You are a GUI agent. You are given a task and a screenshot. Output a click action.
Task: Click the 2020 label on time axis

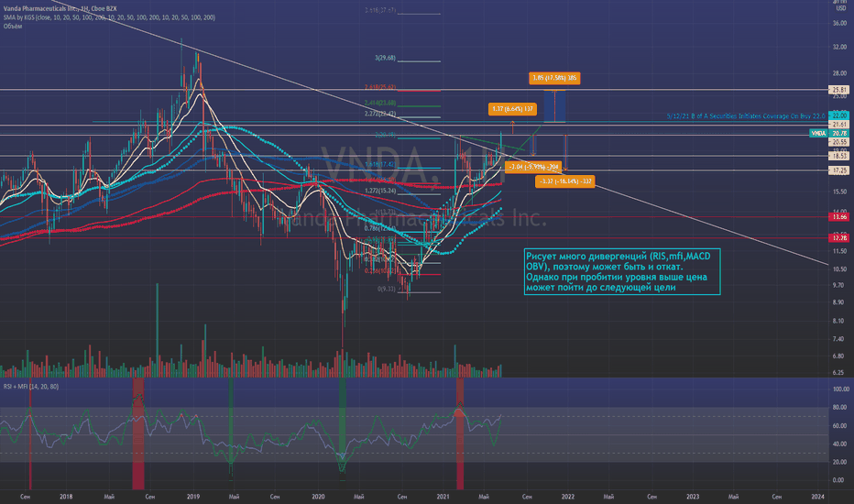(x=318, y=497)
